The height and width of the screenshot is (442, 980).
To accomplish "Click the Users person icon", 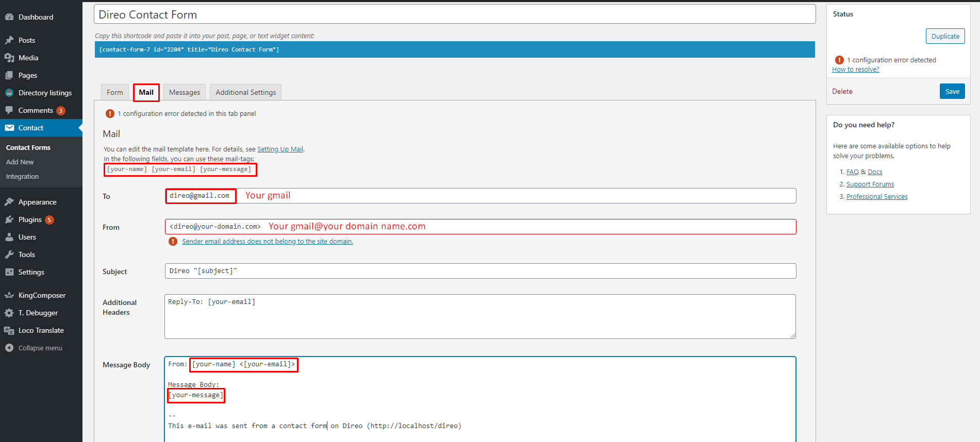I will 9,237.
